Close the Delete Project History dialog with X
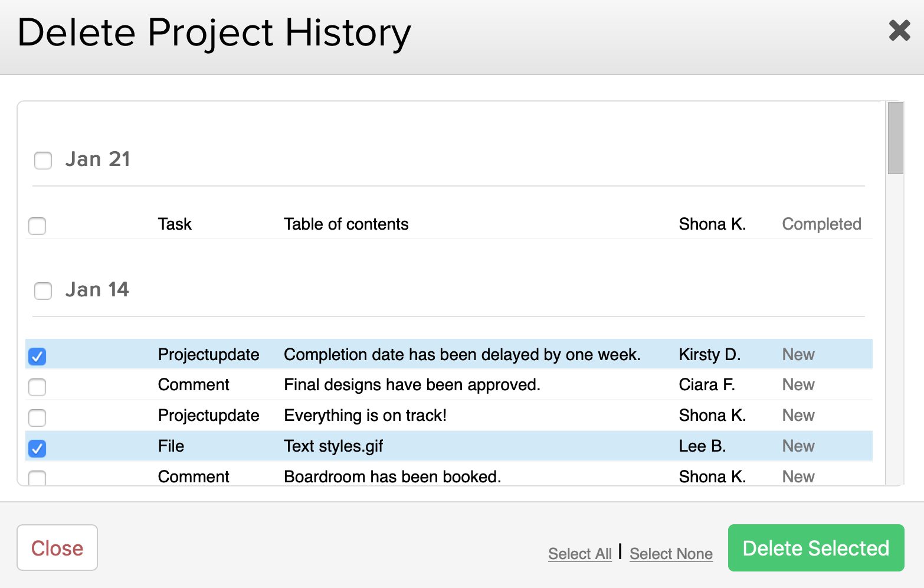Image resolution: width=924 pixels, height=588 pixels. click(899, 30)
